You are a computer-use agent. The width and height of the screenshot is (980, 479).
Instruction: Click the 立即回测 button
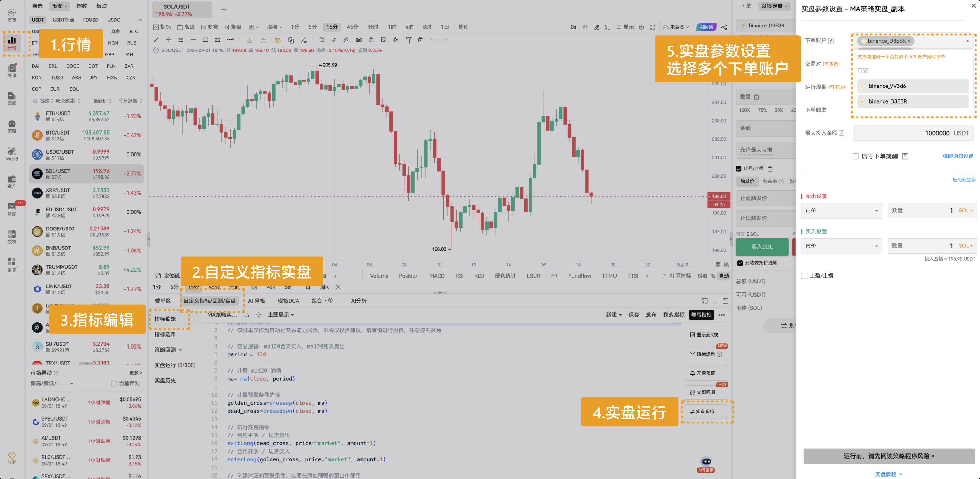click(706, 392)
